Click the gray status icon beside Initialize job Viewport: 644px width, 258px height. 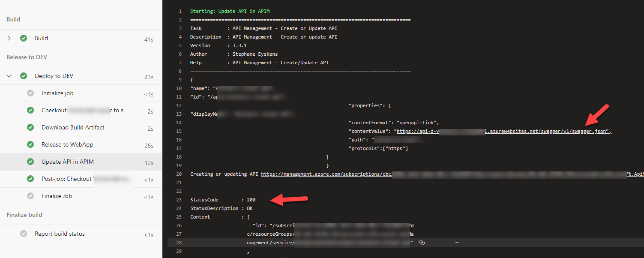coord(30,93)
